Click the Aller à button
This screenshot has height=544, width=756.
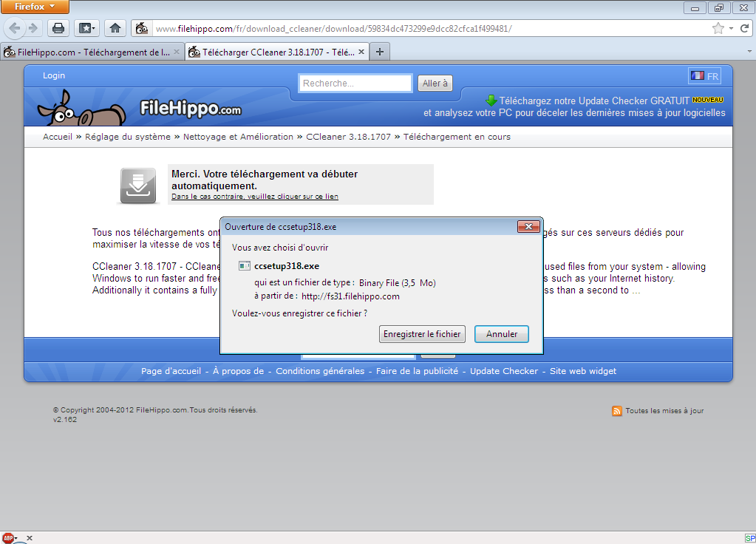tap(435, 83)
